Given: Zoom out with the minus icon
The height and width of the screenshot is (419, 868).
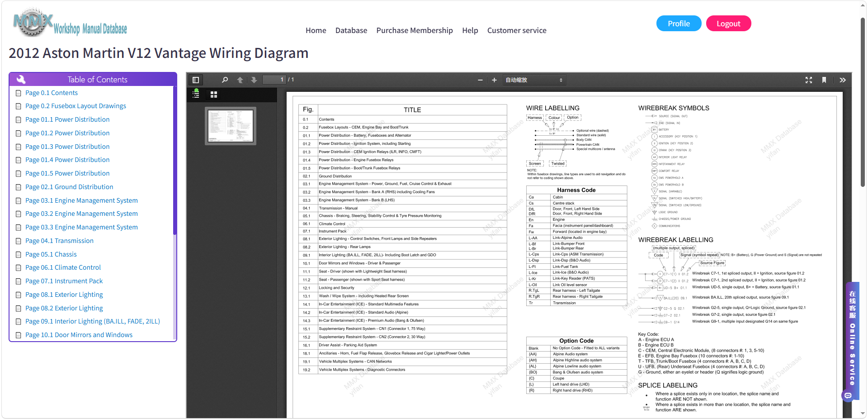Looking at the screenshot, I should click(x=480, y=80).
